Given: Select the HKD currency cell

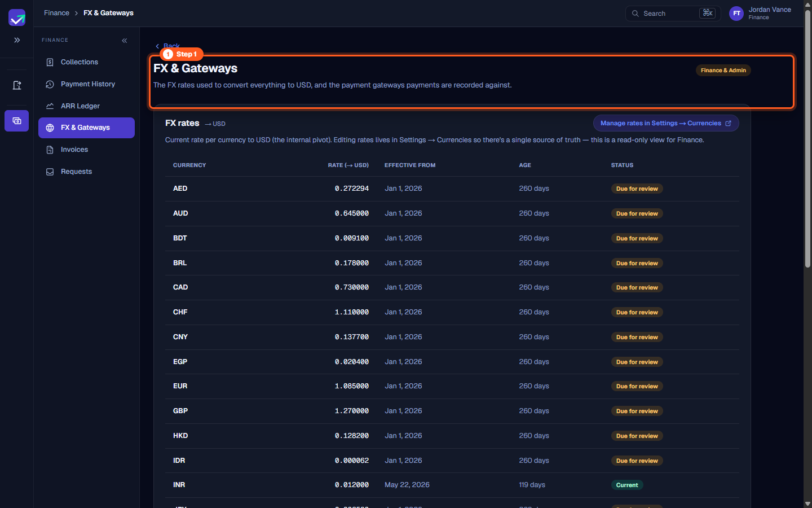Looking at the screenshot, I should [x=180, y=436].
